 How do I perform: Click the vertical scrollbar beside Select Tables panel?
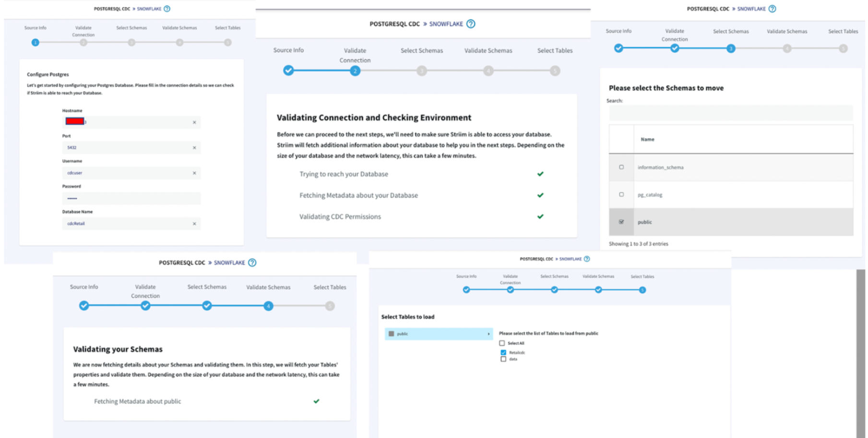click(861, 354)
